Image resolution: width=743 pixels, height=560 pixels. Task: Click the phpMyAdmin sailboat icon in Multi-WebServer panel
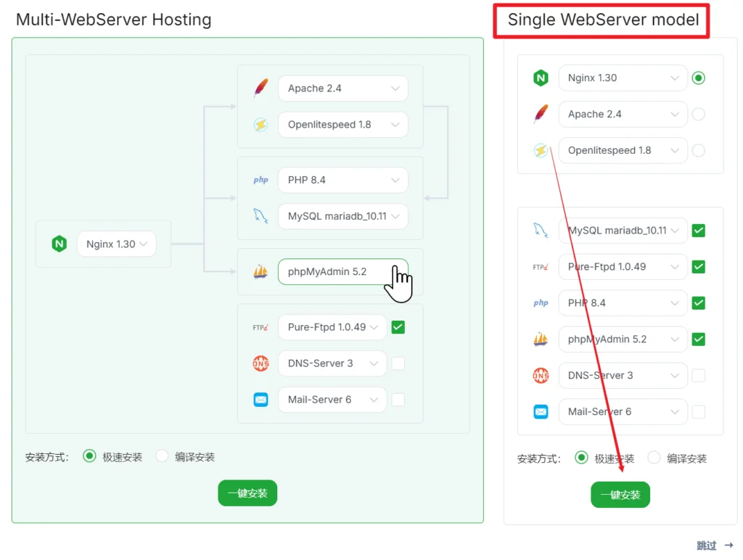point(260,271)
